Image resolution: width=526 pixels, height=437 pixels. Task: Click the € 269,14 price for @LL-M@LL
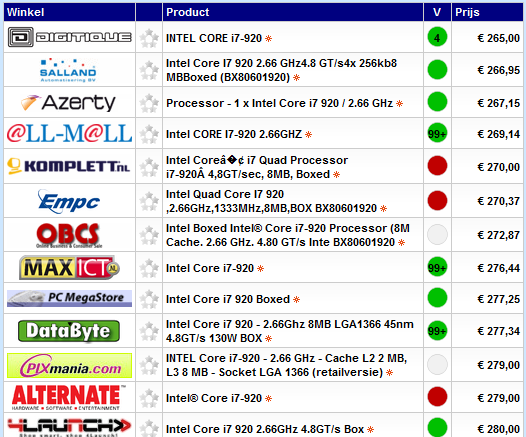(x=498, y=134)
